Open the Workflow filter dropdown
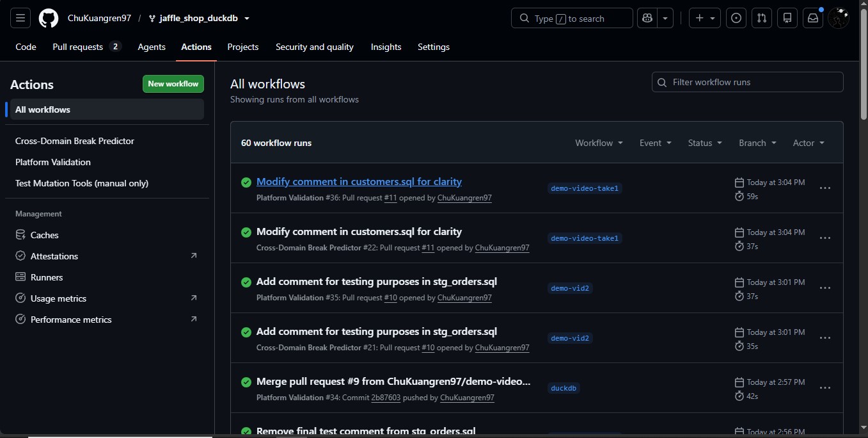 [599, 143]
